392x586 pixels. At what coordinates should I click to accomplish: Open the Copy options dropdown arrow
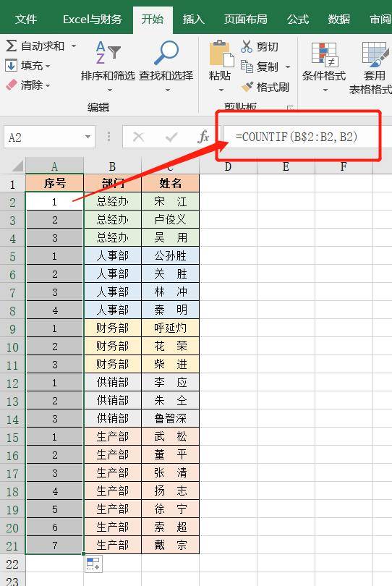(x=288, y=67)
